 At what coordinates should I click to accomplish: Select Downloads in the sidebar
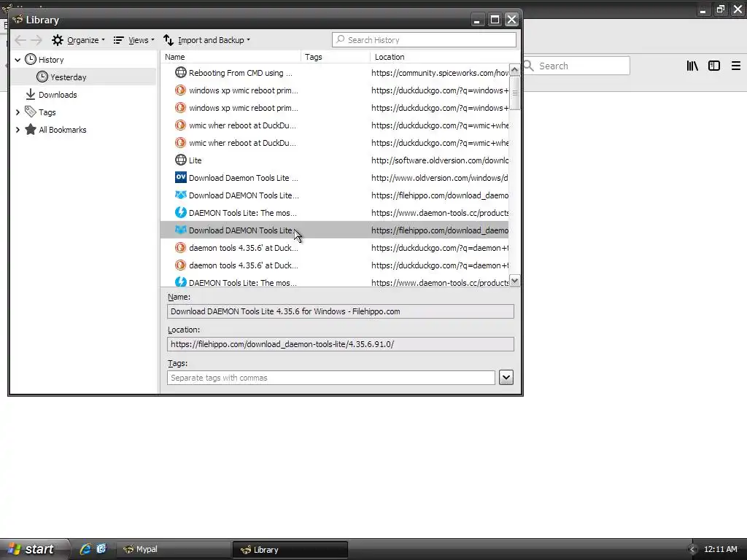click(x=58, y=95)
